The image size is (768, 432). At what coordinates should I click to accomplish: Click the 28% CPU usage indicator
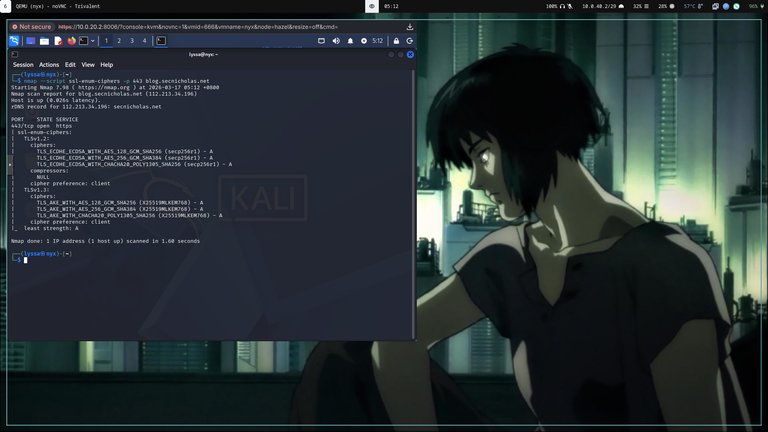pos(666,6)
